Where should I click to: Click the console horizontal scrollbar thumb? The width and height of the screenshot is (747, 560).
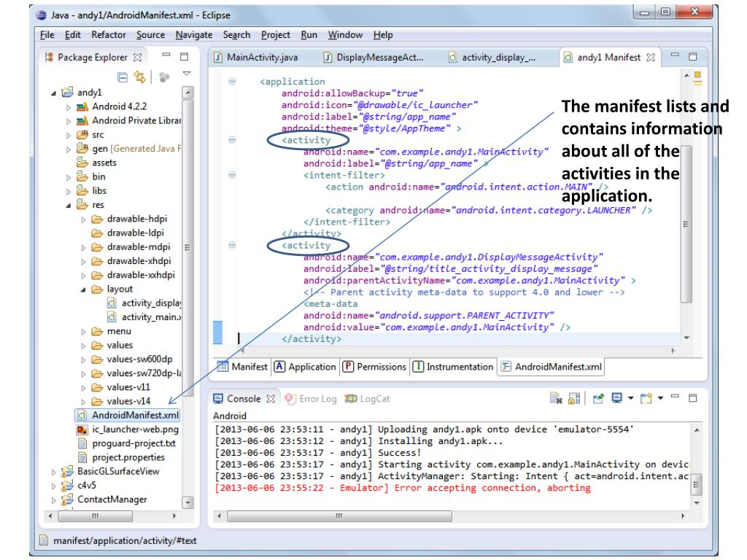coord(339,516)
